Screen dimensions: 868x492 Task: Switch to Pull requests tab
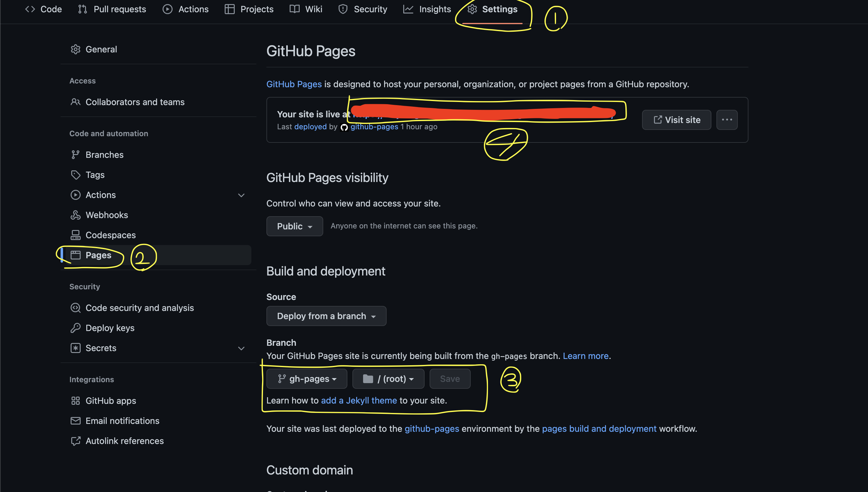[112, 9]
